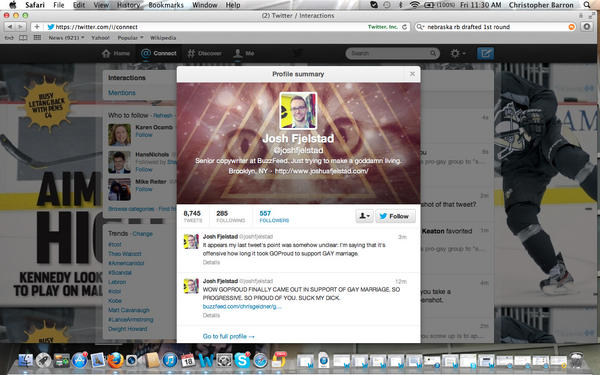Image resolution: width=600 pixels, height=375 pixels.
Task: Follow Josh Fjelstad
Action: coord(395,216)
